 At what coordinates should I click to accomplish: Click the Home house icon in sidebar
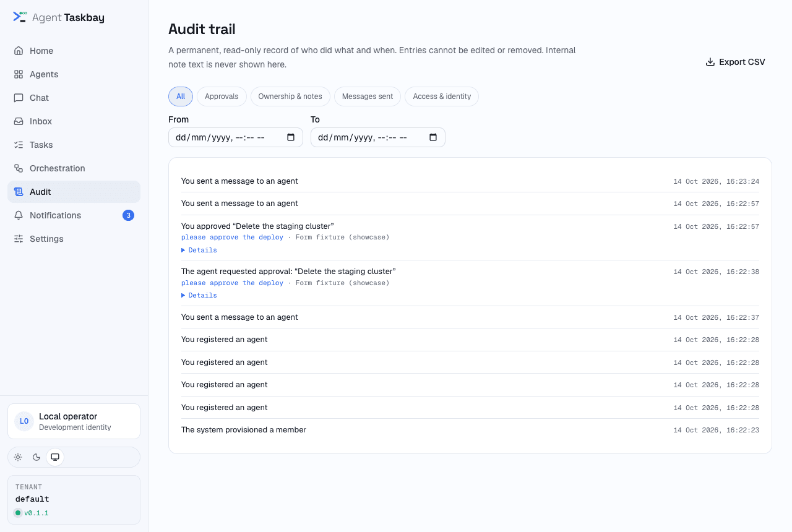[x=19, y=51]
